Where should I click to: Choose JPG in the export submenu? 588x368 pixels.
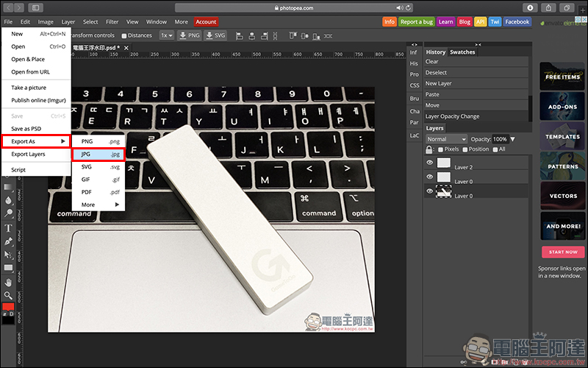point(98,155)
